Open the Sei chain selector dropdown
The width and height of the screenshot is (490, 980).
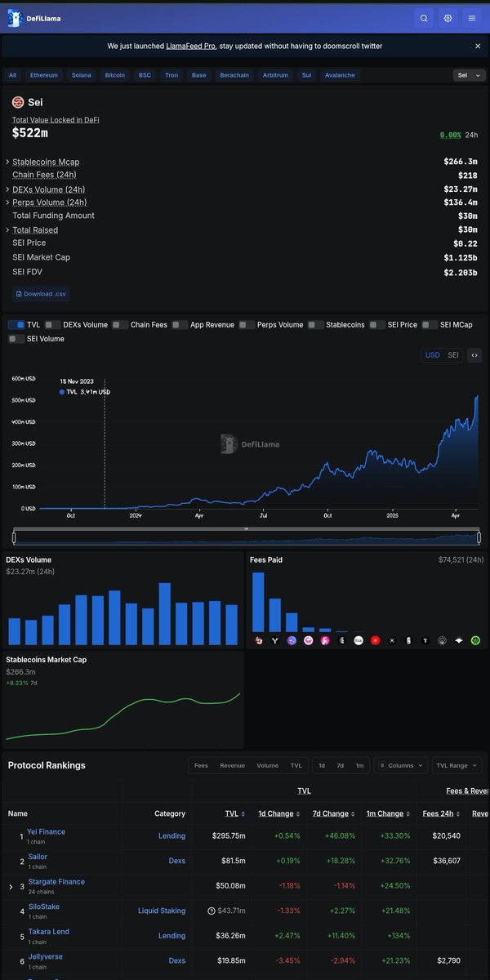click(467, 75)
